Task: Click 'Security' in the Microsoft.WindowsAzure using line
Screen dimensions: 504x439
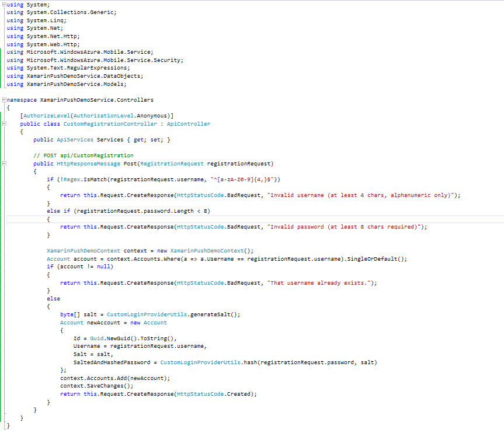Action: 166,60
